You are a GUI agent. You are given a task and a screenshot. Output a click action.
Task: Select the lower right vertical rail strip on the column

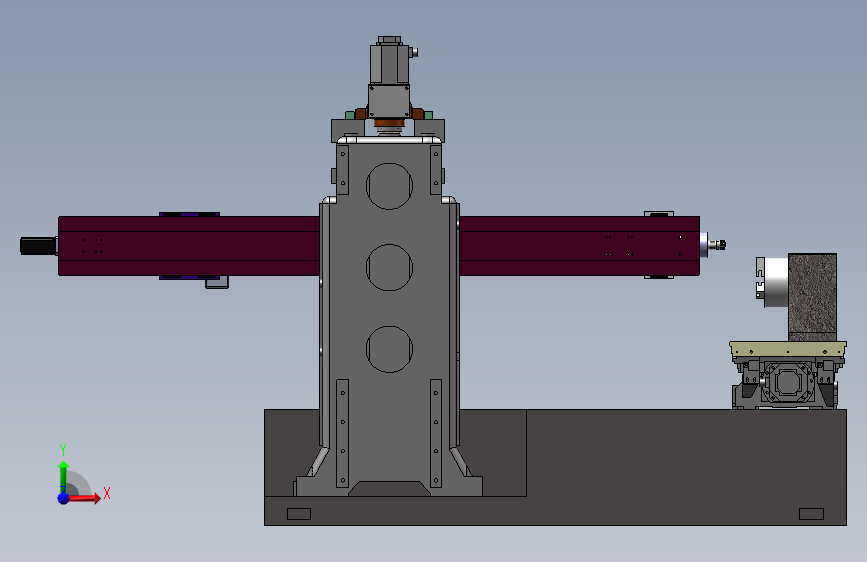click(436, 433)
